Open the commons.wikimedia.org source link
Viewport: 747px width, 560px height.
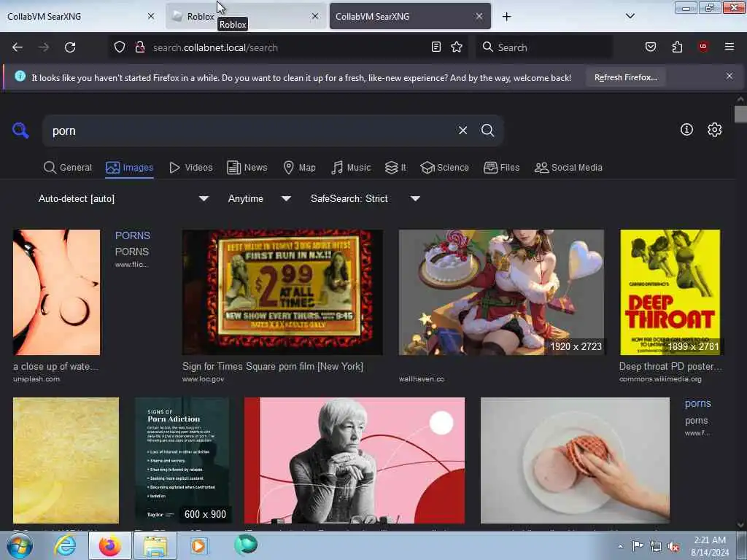660,379
